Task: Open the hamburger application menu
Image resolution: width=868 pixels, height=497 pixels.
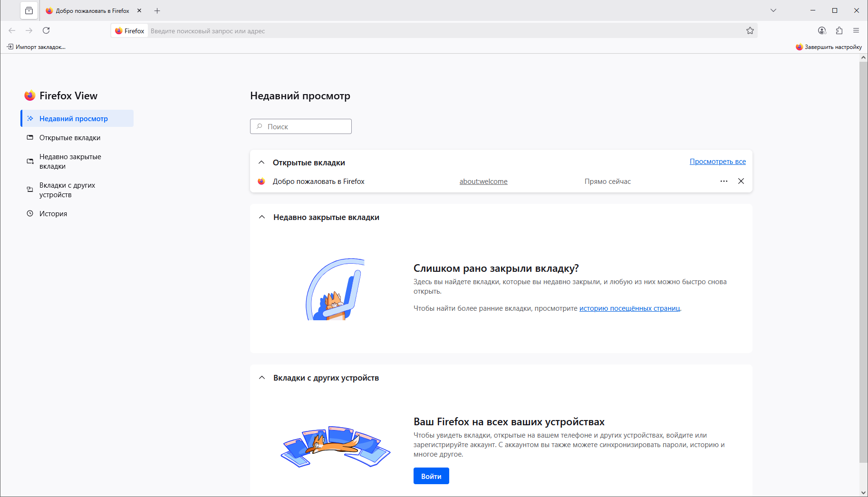Action: 856,30
